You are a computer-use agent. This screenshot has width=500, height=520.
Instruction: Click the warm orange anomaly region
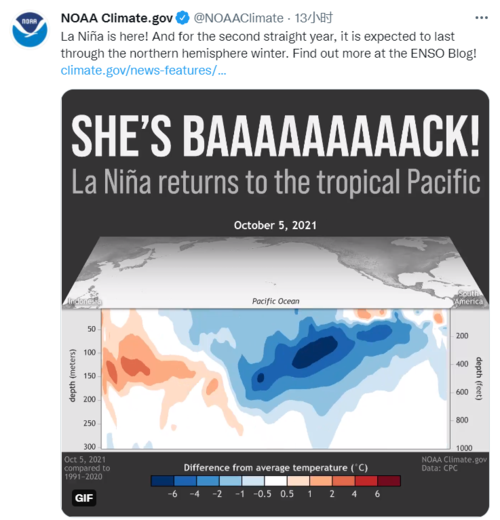pyautogui.click(x=135, y=366)
